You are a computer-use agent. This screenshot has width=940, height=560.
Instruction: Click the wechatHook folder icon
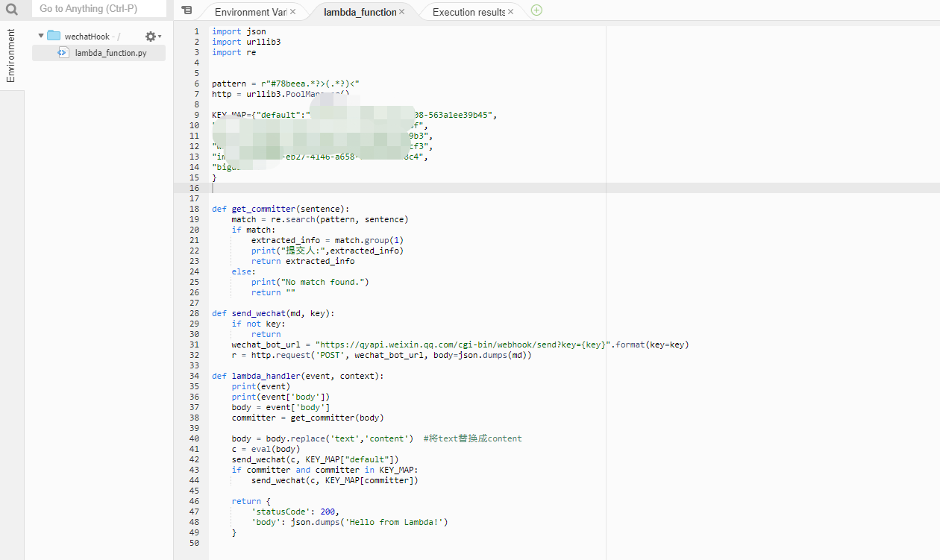pyautogui.click(x=54, y=36)
